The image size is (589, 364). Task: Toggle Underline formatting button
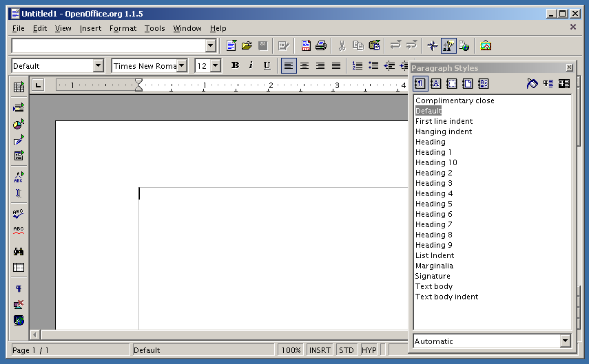click(267, 65)
